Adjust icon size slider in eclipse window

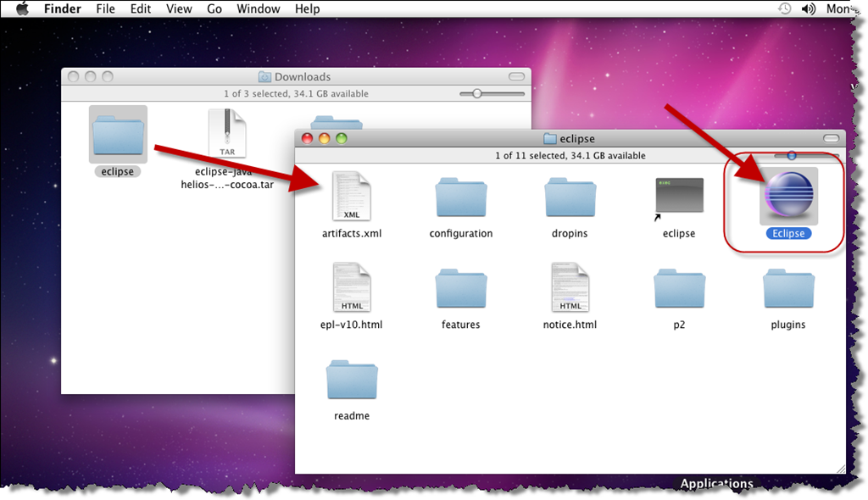click(x=792, y=156)
